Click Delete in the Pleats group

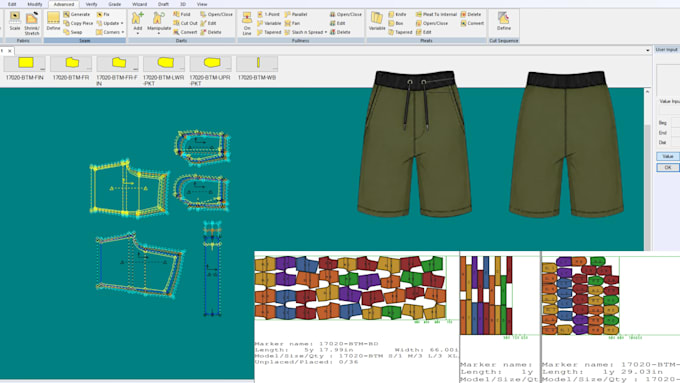click(471, 14)
